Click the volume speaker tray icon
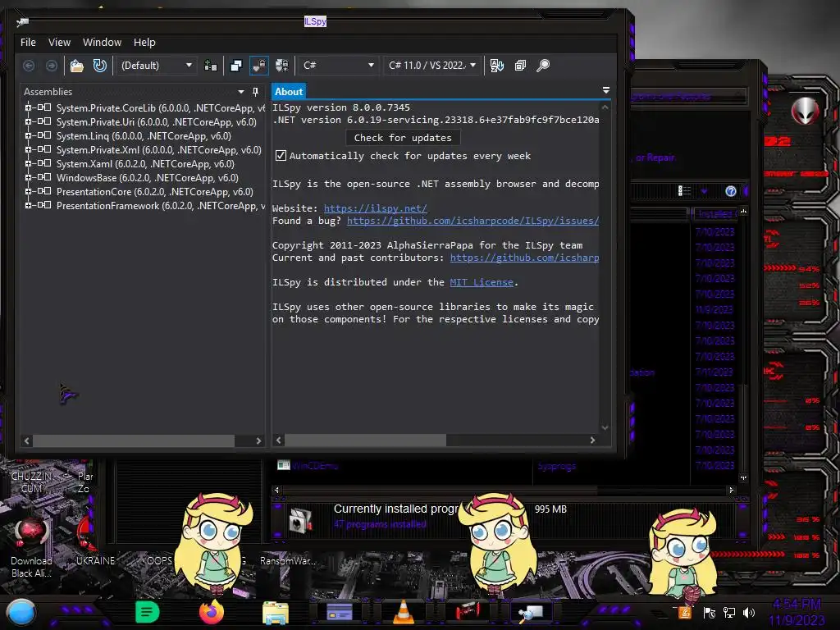The height and width of the screenshot is (630, 840). pos(749,612)
